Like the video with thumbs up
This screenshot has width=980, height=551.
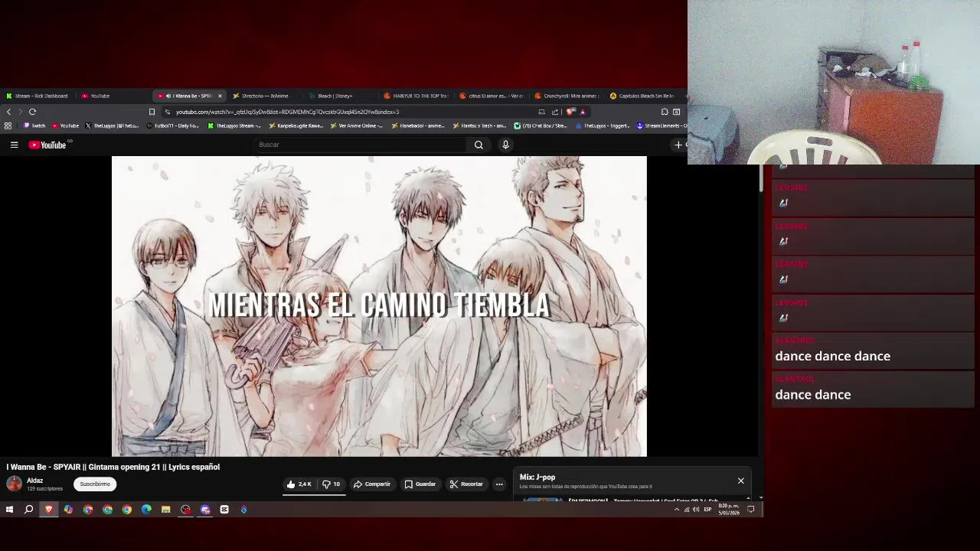coord(299,484)
